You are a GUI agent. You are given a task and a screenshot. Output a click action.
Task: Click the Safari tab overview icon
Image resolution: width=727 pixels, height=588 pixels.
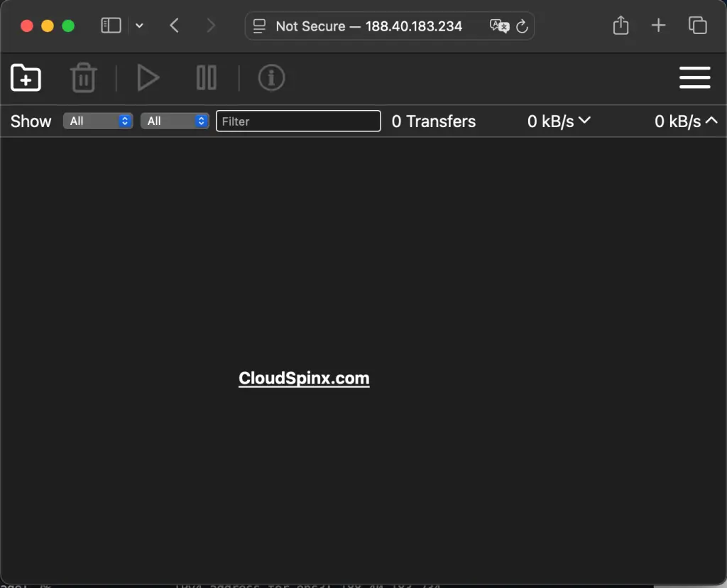click(x=697, y=26)
